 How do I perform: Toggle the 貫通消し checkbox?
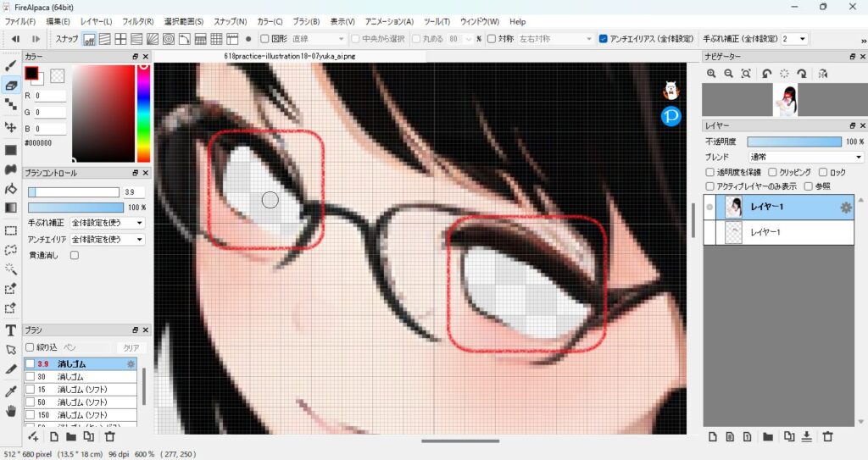pyautogui.click(x=75, y=255)
